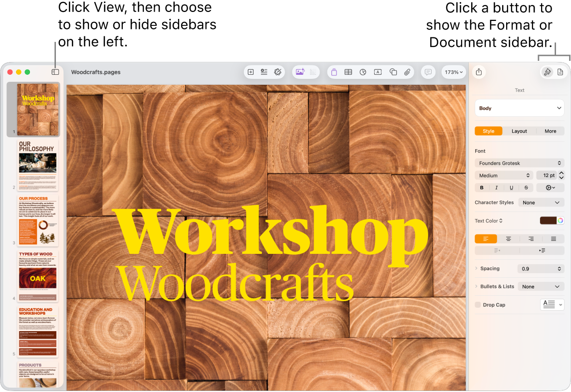Insert a table from the toolbar
571x392 pixels.
point(348,72)
